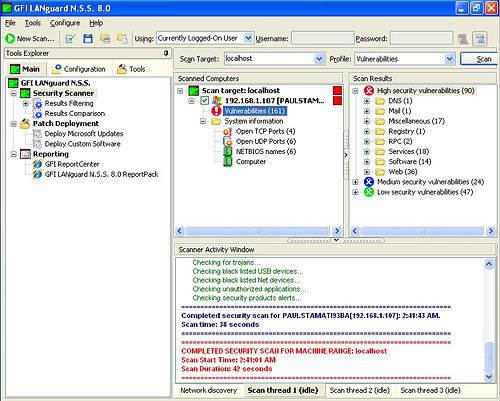This screenshot has width=500, height=401.
Task: Open the File menu
Action: click(10, 23)
